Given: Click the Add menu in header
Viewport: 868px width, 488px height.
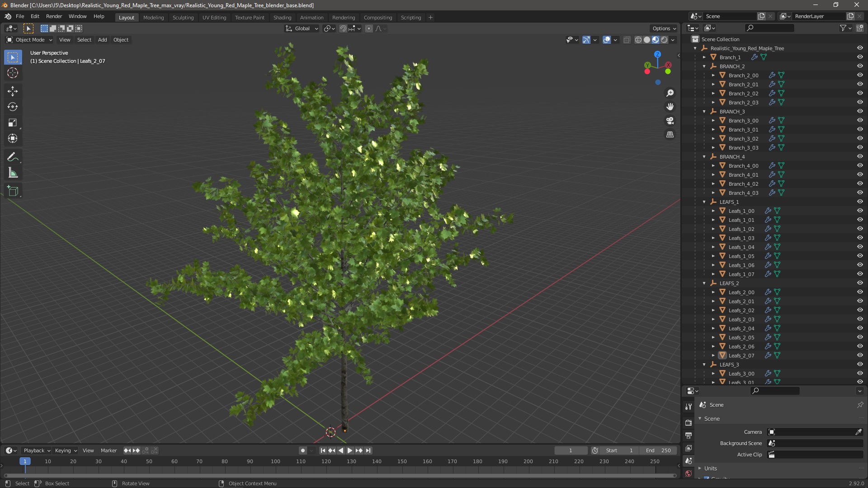Looking at the screenshot, I should pyautogui.click(x=102, y=39).
